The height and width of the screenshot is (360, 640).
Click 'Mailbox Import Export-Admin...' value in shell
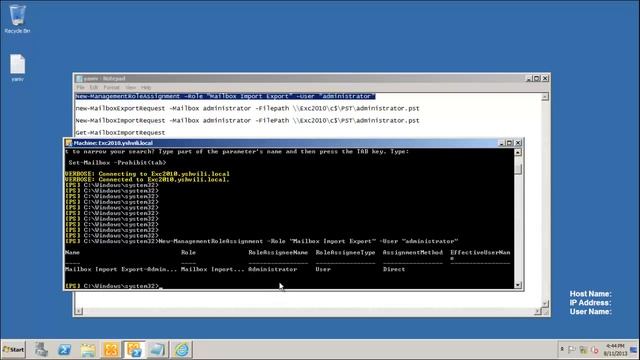point(121,269)
